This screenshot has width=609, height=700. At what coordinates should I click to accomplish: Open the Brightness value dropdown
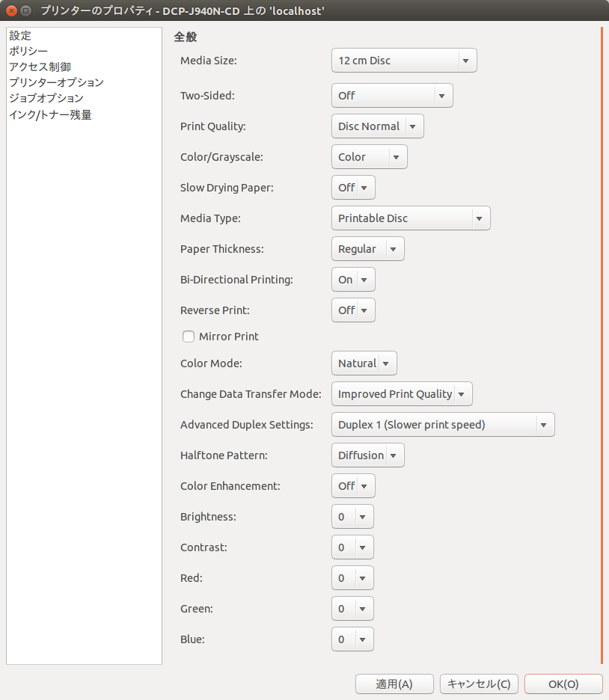(x=352, y=517)
